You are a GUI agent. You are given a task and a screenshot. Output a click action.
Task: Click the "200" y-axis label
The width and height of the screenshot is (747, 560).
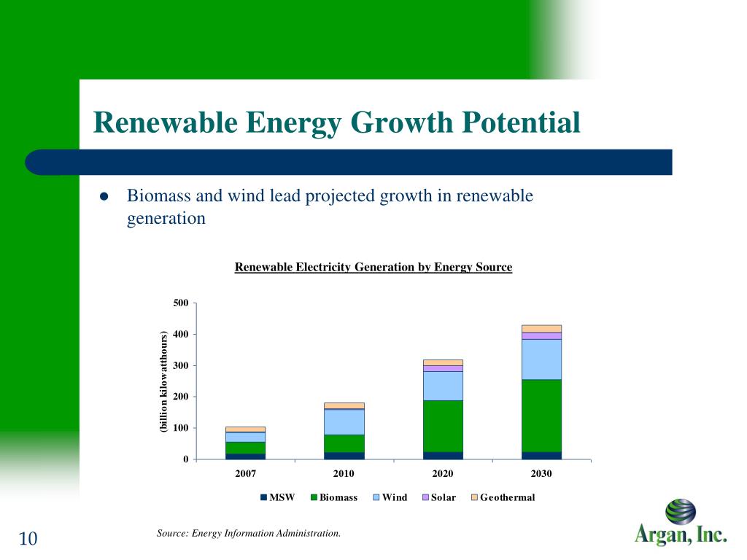[181, 397]
